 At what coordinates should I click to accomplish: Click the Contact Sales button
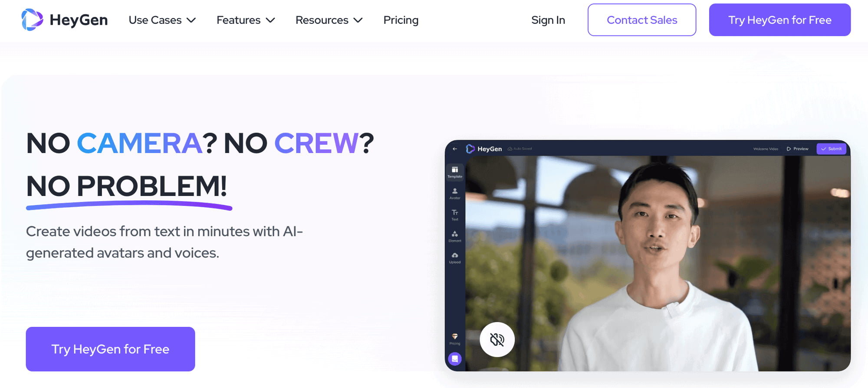(642, 20)
